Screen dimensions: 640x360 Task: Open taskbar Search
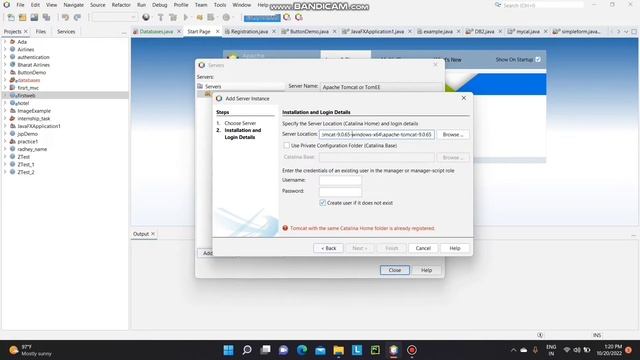[x=247, y=350]
